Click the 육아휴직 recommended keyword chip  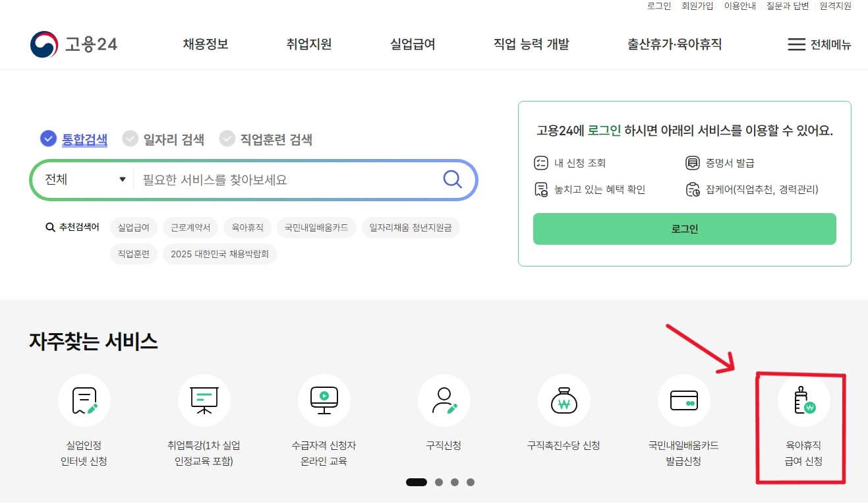click(x=247, y=227)
